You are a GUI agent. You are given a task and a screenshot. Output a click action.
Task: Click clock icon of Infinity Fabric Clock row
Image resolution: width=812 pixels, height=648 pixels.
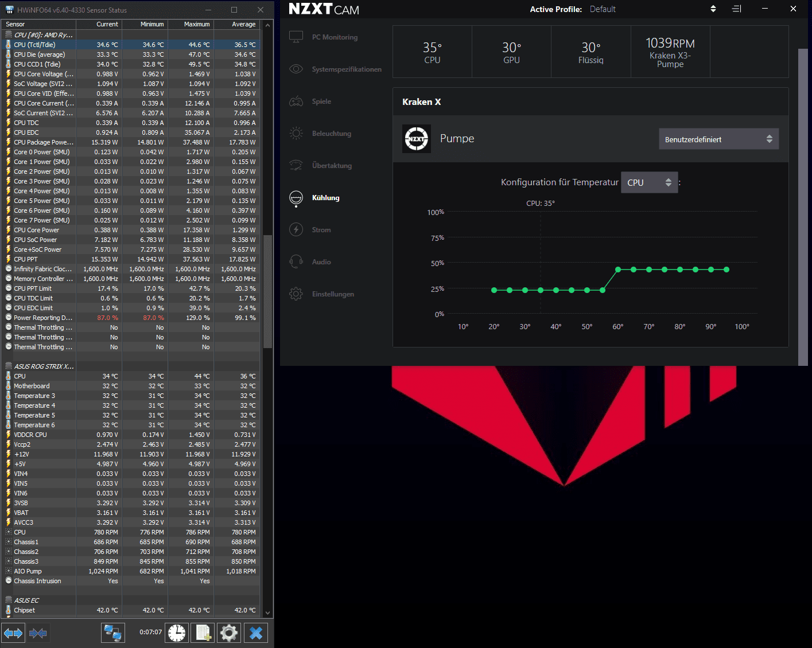[8, 269]
